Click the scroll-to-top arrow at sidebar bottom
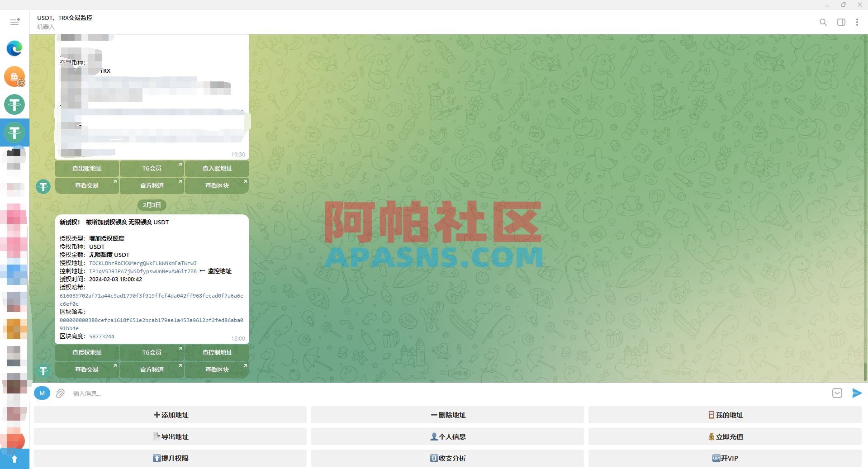This screenshot has width=868, height=469. [14, 458]
